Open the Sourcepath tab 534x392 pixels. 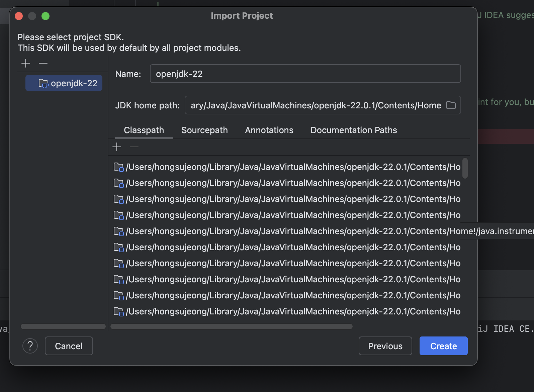point(204,130)
